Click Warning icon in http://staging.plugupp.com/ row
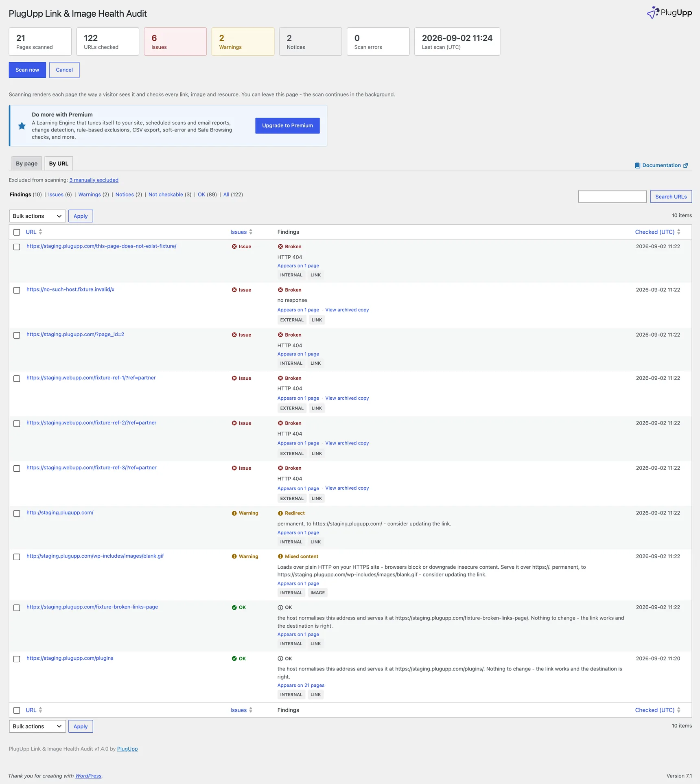 [234, 513]
